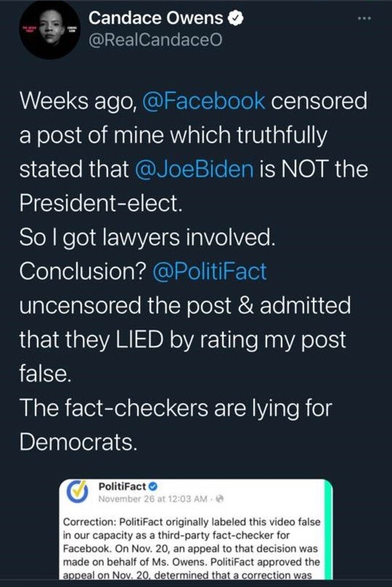This screenshot has width=392, height=587.
Task: Open the three-dot more options menu
Action: pos(364,18)
